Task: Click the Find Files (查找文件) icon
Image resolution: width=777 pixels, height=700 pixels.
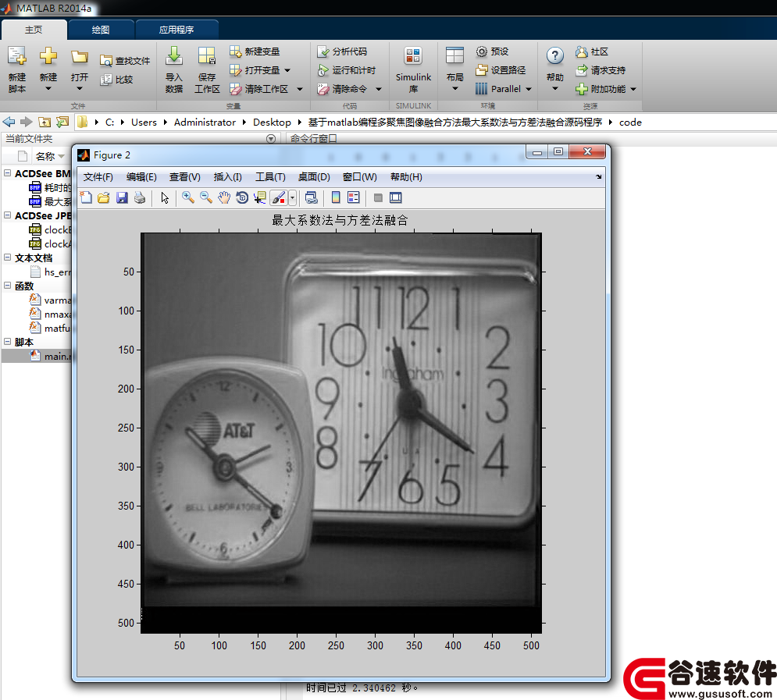Action: tap(106, 61)
